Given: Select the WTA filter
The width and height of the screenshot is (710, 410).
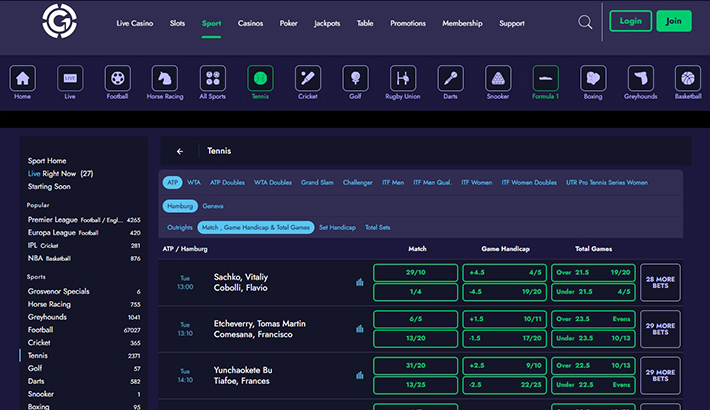Looking at the screenshot, I should pos(194,183).
